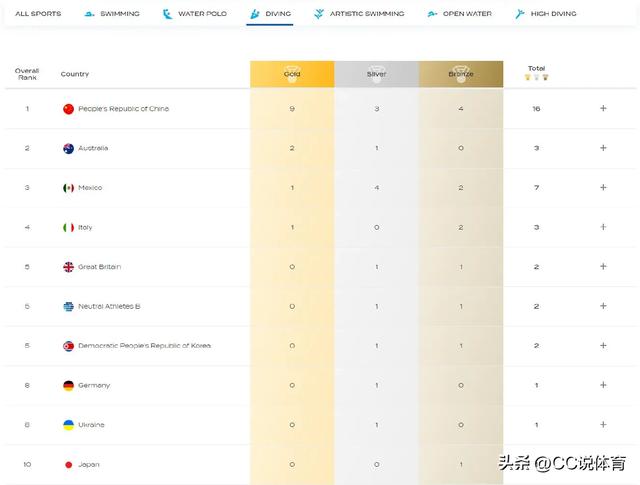Image resolution: width=640 pixels, height=485 pixels.
Task: Click the Mexico flag icon
Action: (x=69, y=188)
